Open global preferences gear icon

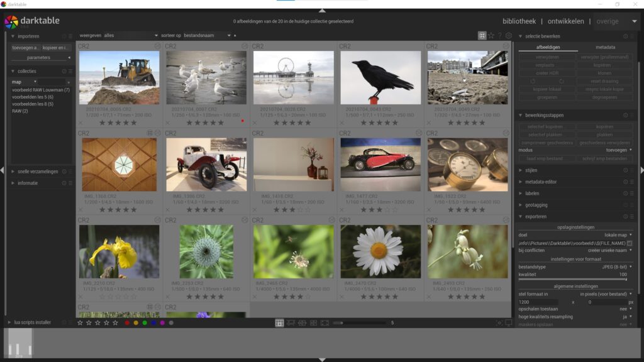pos(508,36)
